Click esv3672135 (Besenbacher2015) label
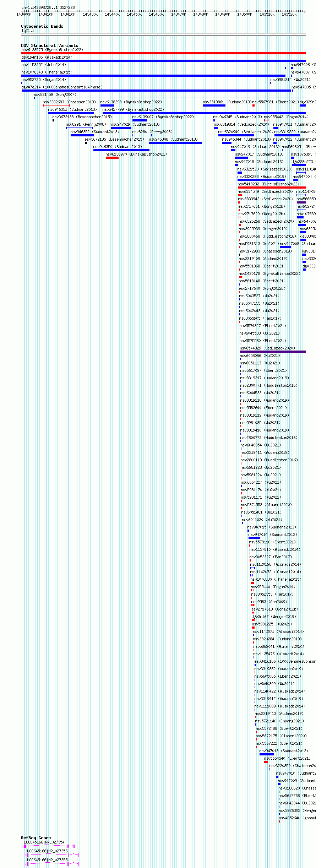Screen dimensions: 316x868 point(114,139)
